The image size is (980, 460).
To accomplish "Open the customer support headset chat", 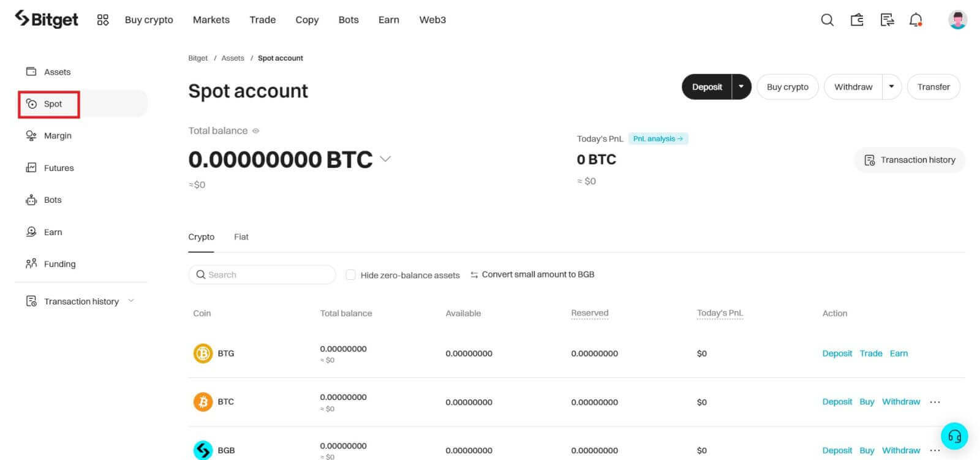I will click(954, 436).
